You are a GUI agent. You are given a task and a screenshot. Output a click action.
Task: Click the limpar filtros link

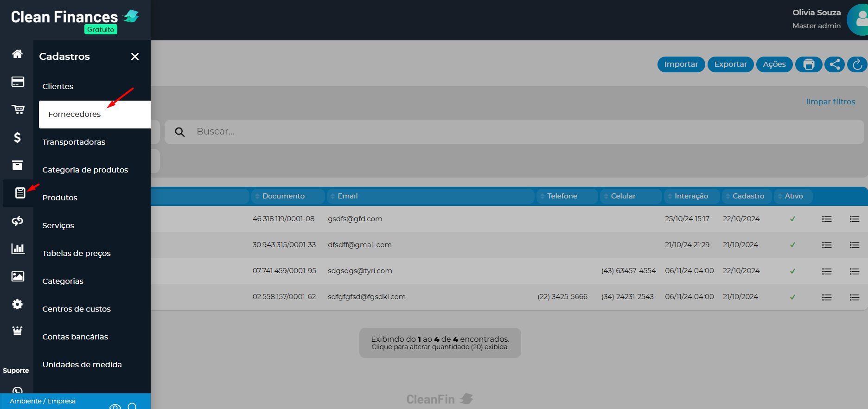tap(830, 102)
